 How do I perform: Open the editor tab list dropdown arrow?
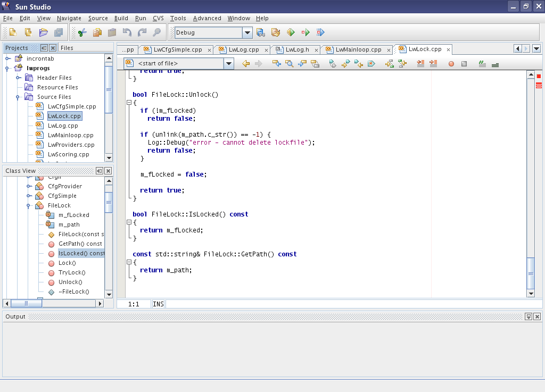[x=536, y=49]
